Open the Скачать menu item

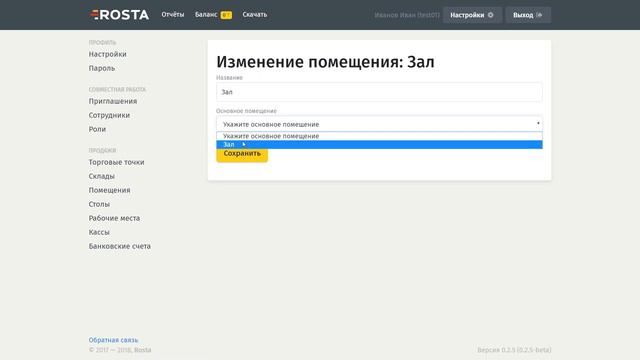pyautogui.click(x=255, y=14)
